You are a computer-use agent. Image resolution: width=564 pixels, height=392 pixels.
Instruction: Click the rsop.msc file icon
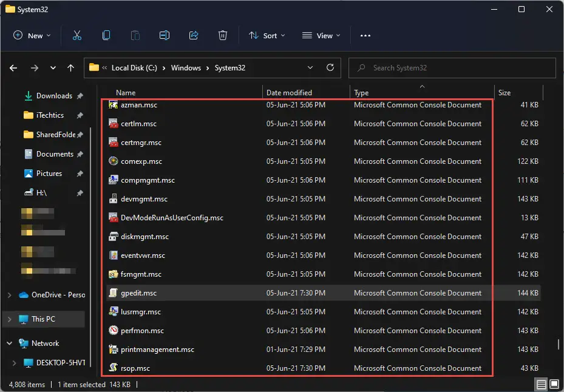(x=114, y=368)
